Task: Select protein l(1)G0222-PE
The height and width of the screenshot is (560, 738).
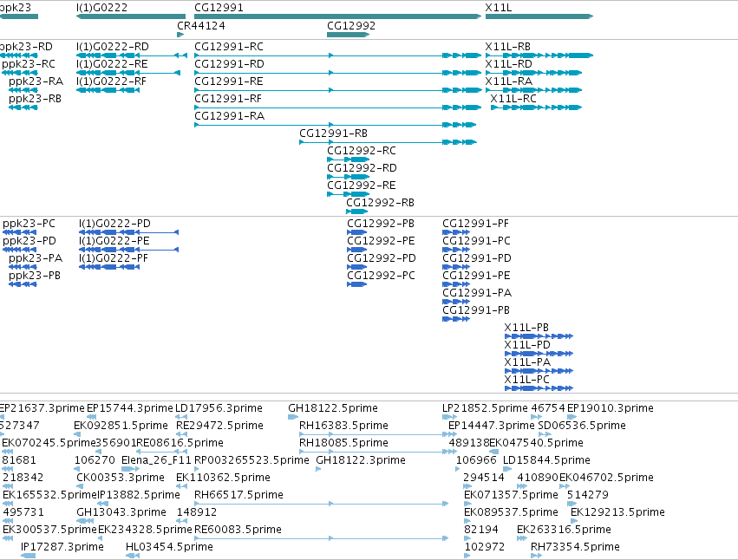Action: (x=129, y=250)
